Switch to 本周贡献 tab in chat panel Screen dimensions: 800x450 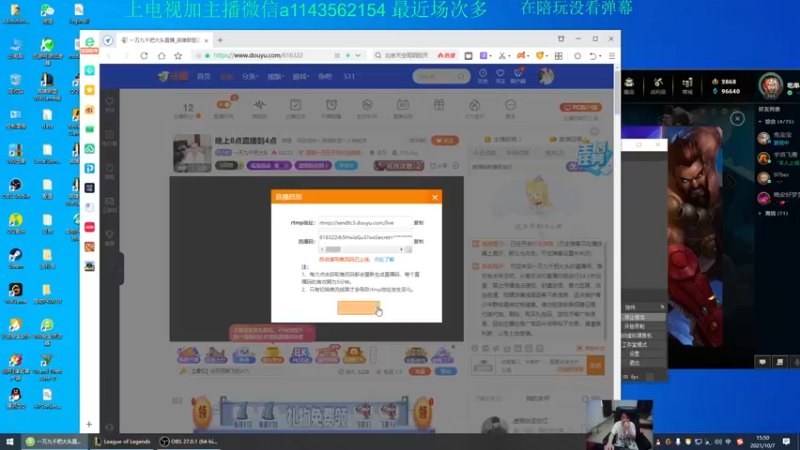pos(517,153)
